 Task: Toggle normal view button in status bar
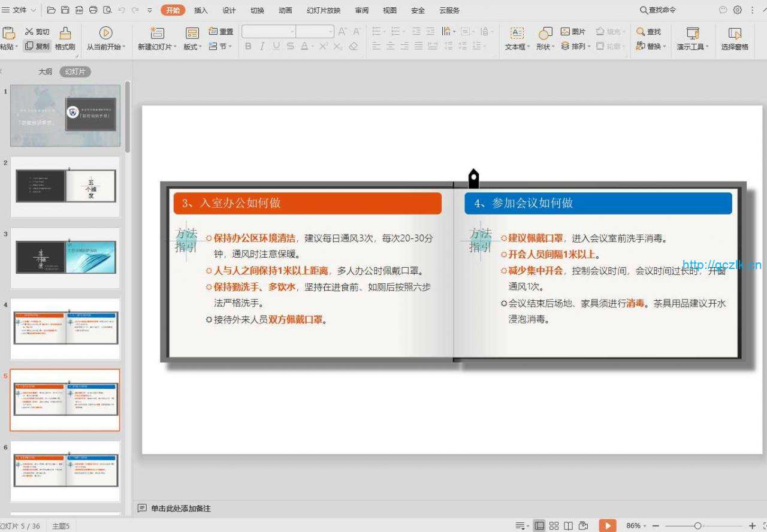pyautogui.click(x=539, y=525)
